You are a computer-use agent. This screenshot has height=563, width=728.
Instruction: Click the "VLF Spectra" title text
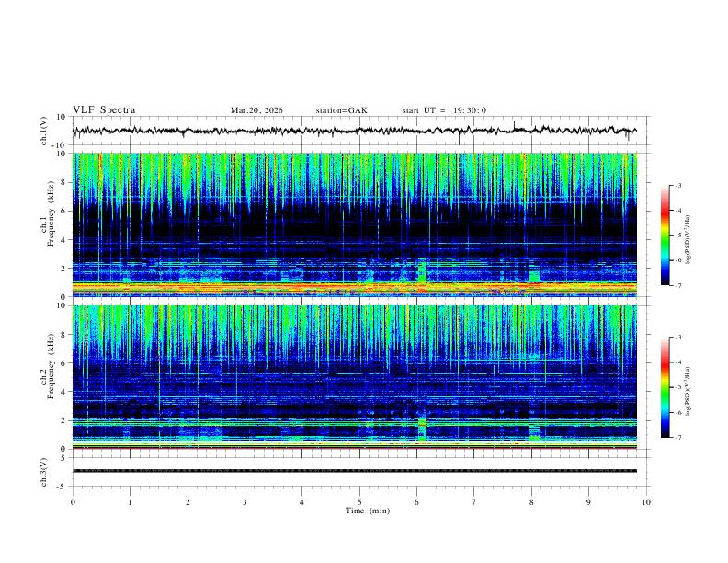104,110
